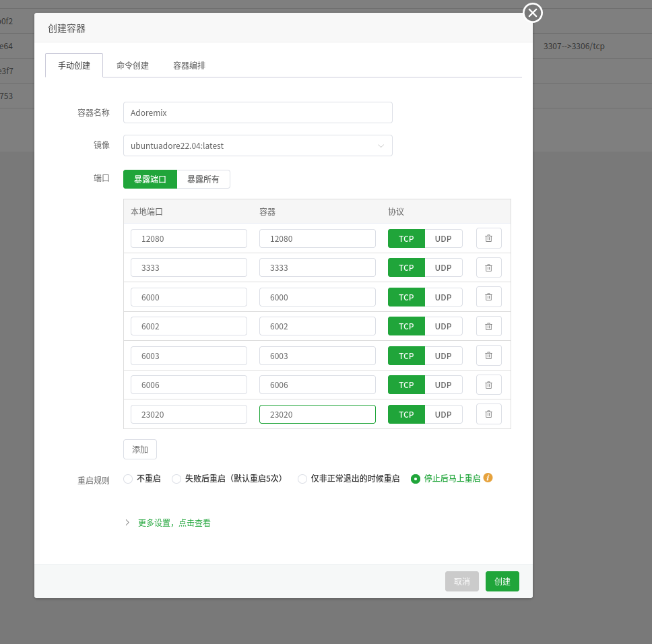Image resolution: width=652 pixels, height=644 pixels.
Task: Expand 更多设置，点击查看 section
Action: coord(174,523)
